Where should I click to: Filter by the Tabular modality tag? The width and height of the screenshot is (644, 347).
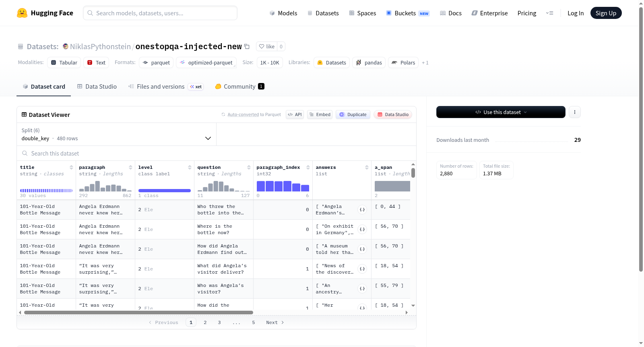click(64, 62)
